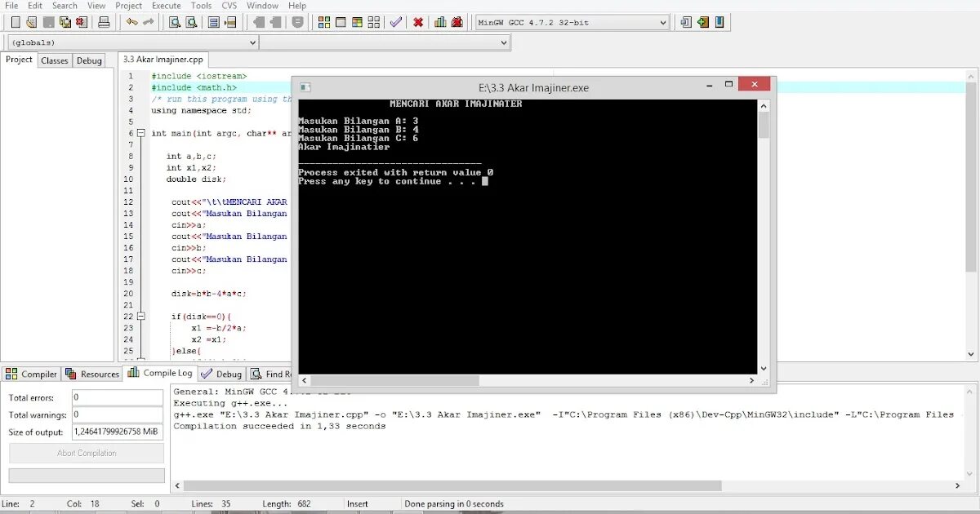Close the Akar Imajiner.exe console window
Viewport: 980px width, 514px height.
(753, 84)
